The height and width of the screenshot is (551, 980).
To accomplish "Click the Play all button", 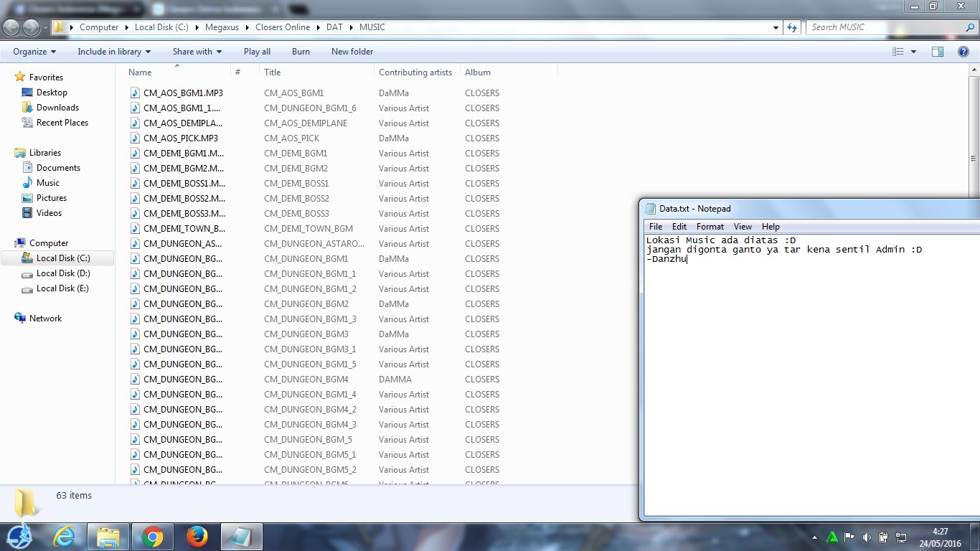I will click(x=257, y=52).
